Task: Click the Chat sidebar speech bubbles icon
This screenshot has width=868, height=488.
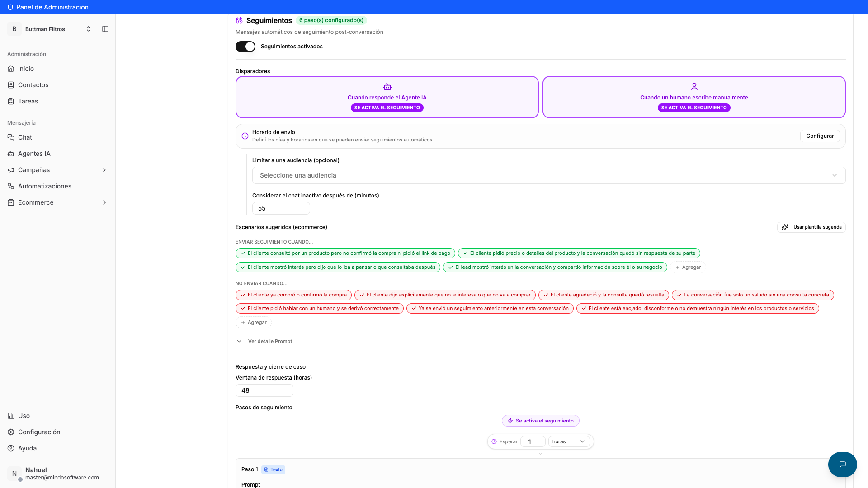Action: pyautogui.click(x=11, y=137)
